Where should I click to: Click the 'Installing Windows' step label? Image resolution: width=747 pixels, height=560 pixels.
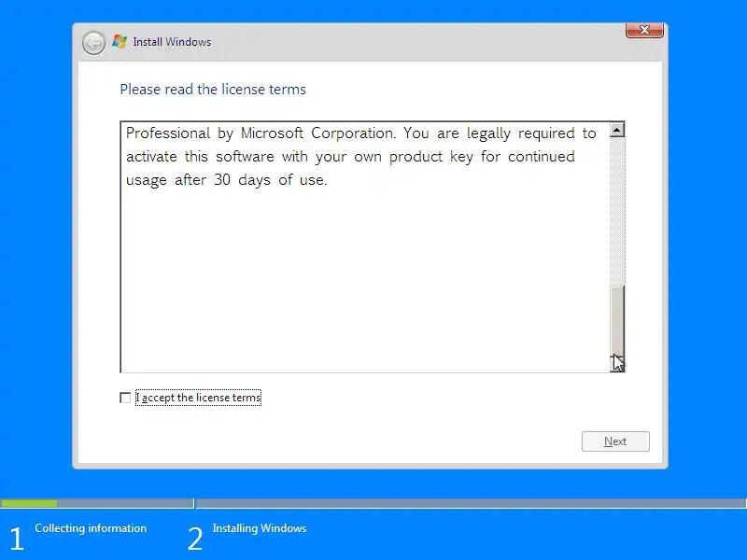point(260,528)
